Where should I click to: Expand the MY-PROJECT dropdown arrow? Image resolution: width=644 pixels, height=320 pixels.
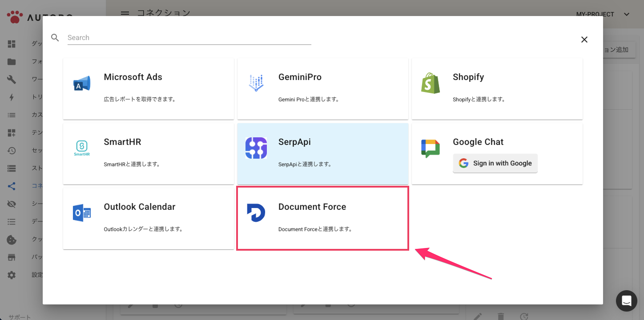[x=627, y=14]
